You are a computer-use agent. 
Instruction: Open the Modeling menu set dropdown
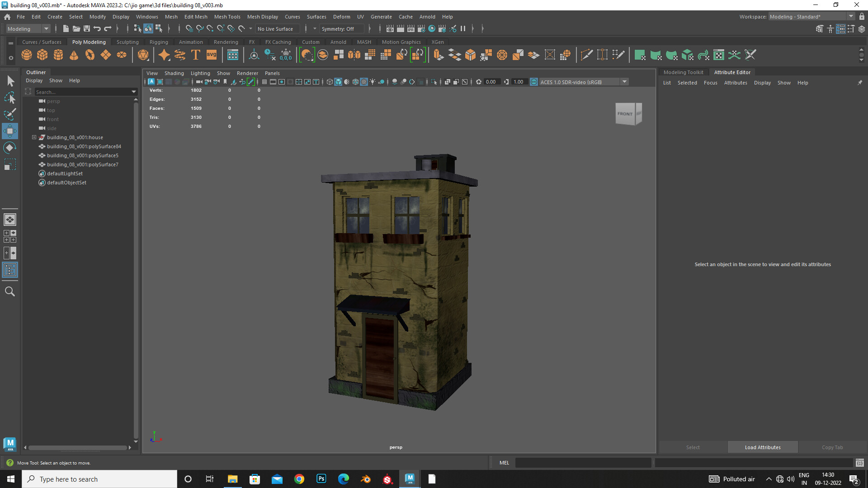[46, 29]
